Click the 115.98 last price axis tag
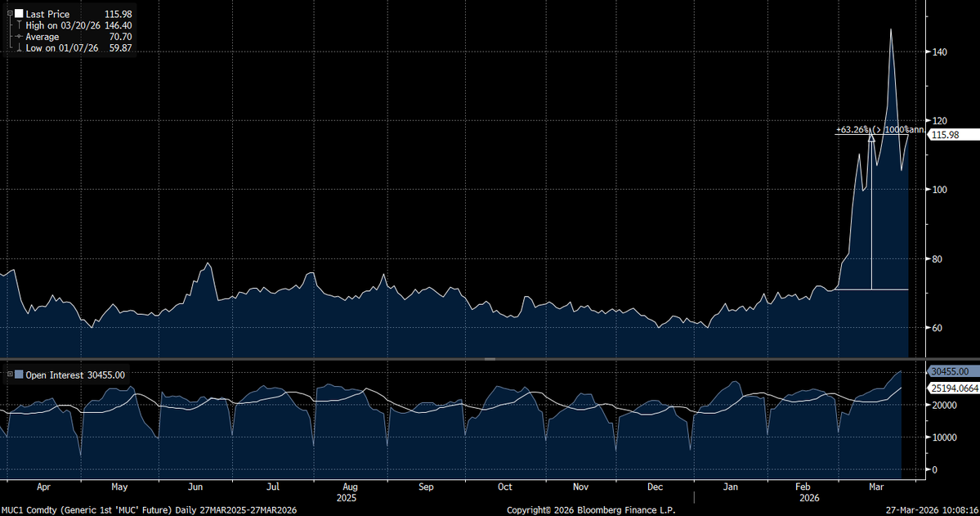Screen dimensions: 980x516 pos(952,135)
